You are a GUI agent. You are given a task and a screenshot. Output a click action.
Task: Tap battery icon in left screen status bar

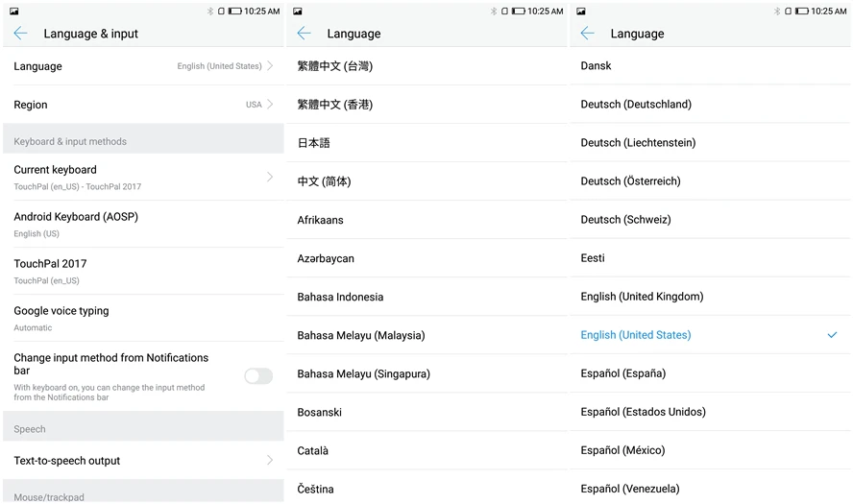[234, 11]
